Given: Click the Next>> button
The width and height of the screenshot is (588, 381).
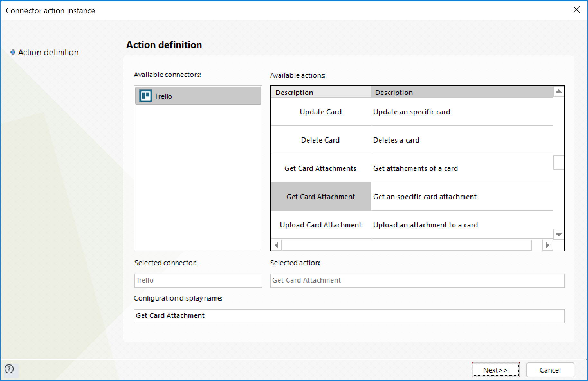Looking at the screenshot, I should 495,370.
